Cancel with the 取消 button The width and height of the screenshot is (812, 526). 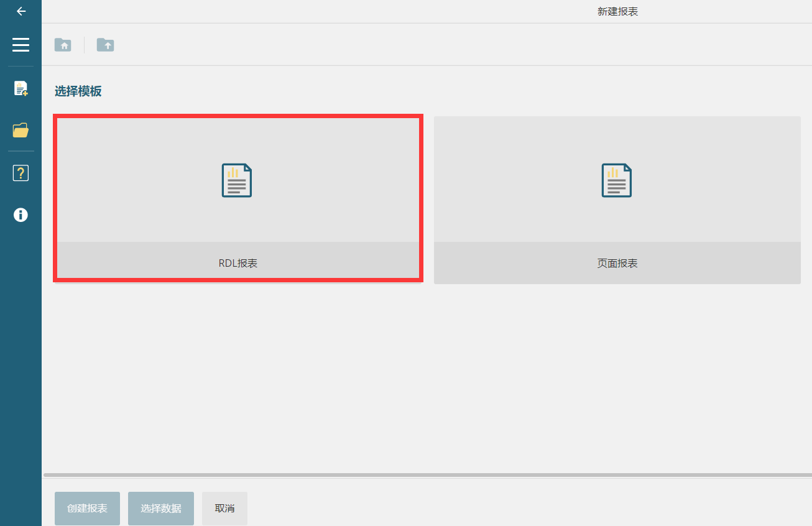tap(224, 508)
